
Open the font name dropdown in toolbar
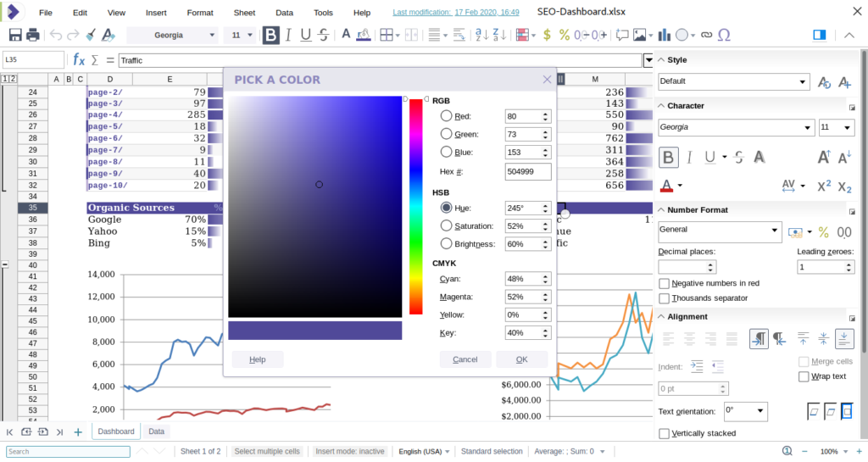(x=212, y=35)
